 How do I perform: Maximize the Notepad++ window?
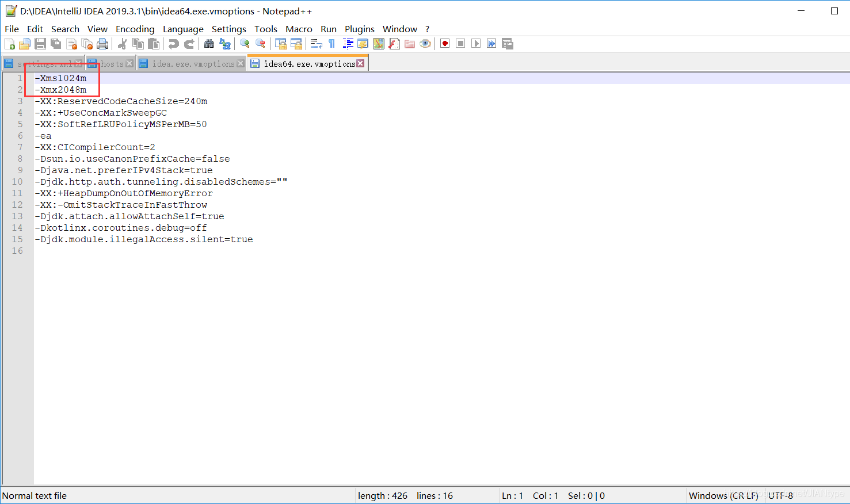834,11
